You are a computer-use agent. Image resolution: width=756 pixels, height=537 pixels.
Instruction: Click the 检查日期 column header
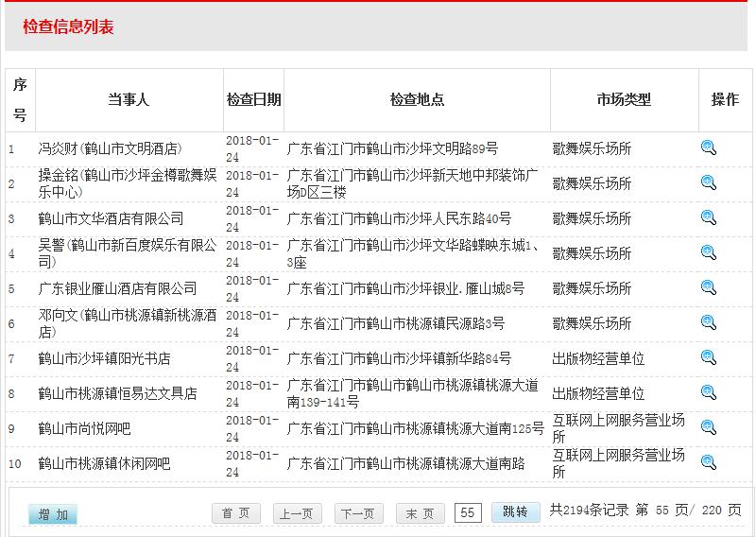(254, 99)
